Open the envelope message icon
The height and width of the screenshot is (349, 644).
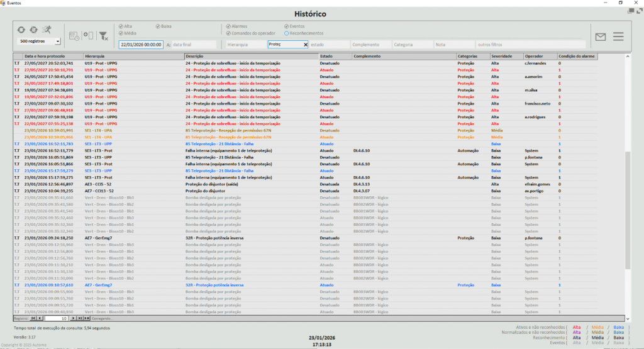600,37
